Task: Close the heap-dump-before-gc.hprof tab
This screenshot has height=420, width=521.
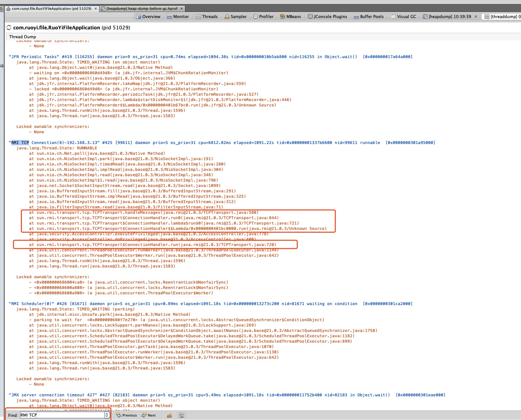Action: click(x=182, y=9)
